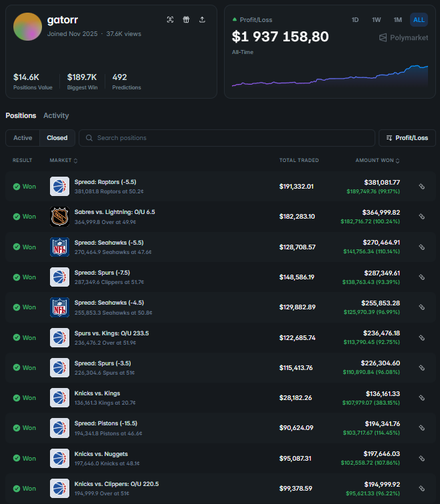Copy link for Spread: Seahawks (-4.5) row
The width and height of the screenshot is (440, 504).
422,307
